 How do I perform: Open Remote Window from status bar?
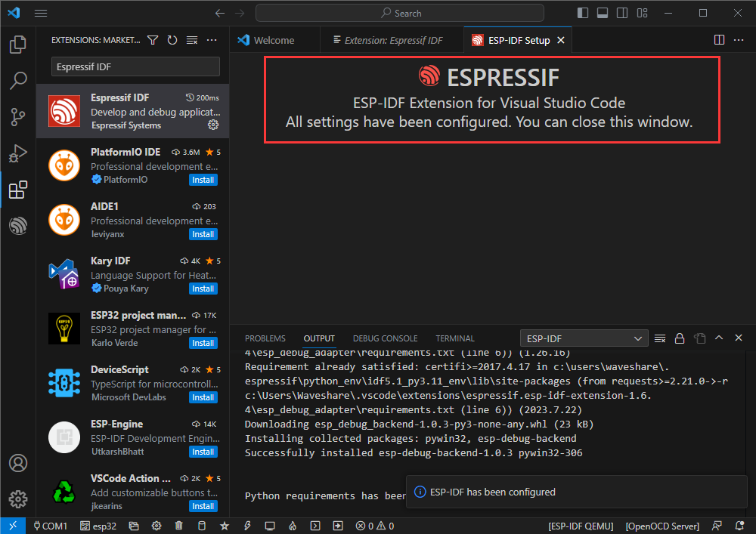[13, 526]
